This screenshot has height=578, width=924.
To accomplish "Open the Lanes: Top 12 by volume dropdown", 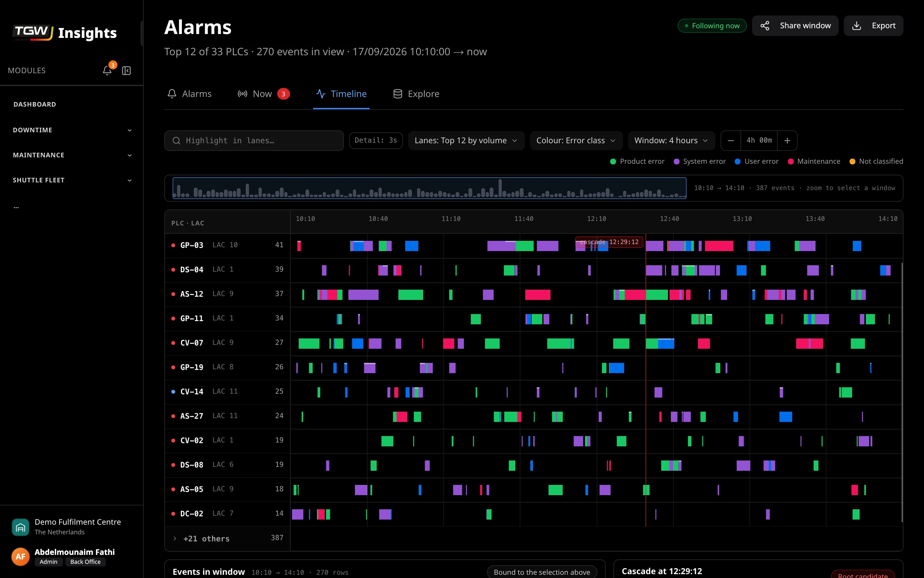I will (x=466, y=141).
